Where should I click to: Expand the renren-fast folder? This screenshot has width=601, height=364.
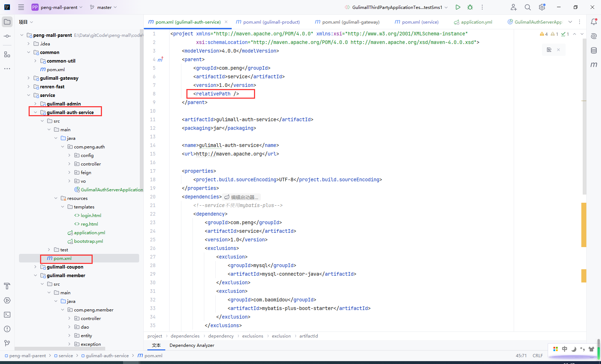tap(29, 87)
